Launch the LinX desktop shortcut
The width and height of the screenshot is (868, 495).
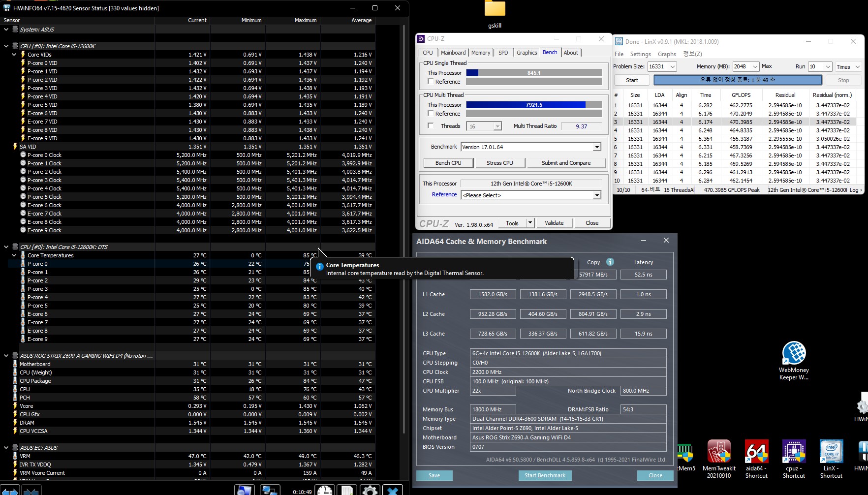point(831,459)
